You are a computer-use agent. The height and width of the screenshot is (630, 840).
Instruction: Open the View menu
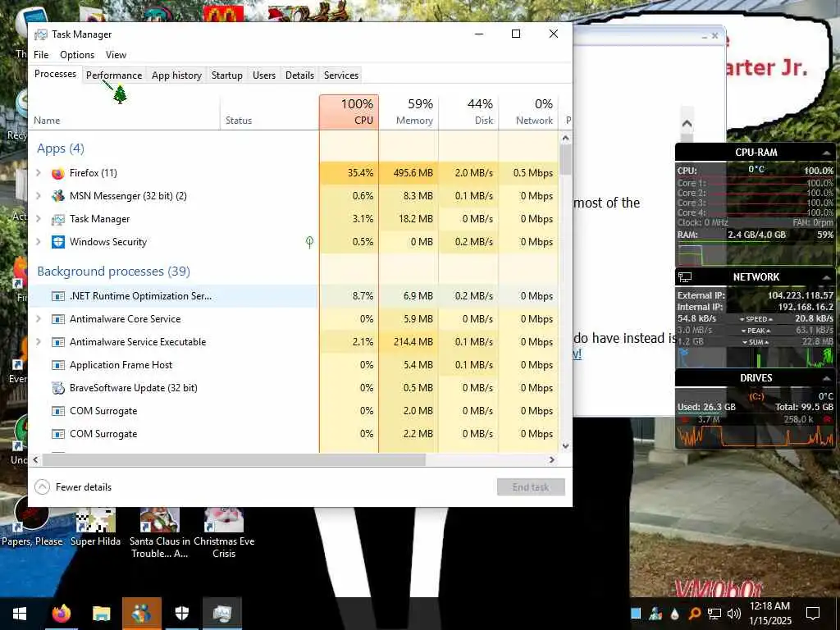pos(116,55)
